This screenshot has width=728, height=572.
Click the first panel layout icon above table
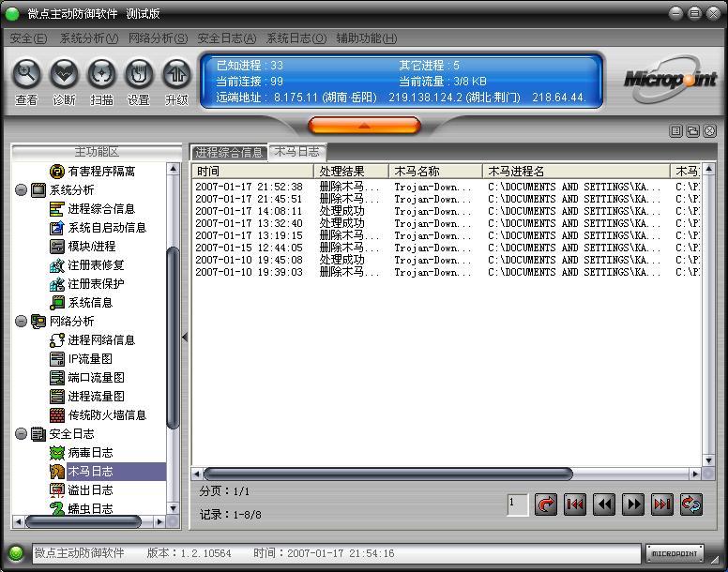[x=676, y=131]
